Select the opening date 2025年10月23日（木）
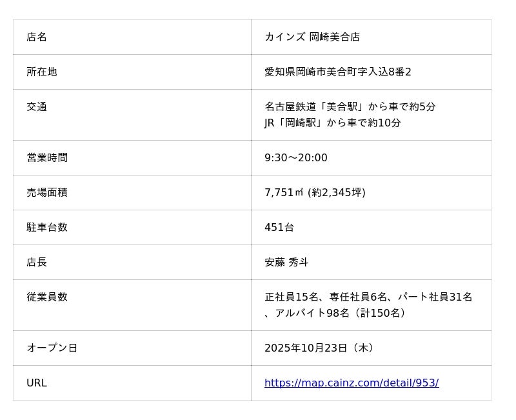 (320, 348)
